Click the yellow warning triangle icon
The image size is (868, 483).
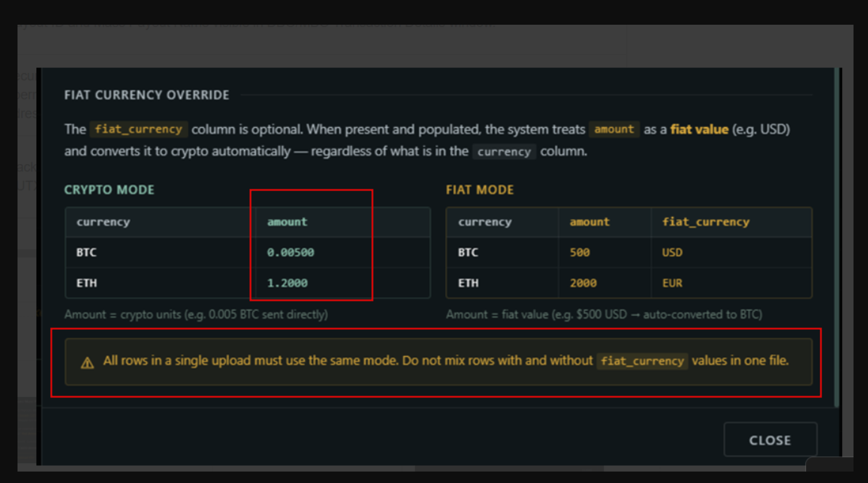coord(88,362)
